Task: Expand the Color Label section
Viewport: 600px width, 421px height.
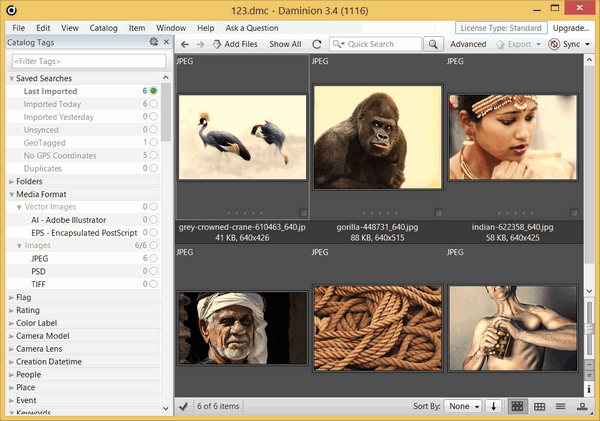Action: pos(11,323)
